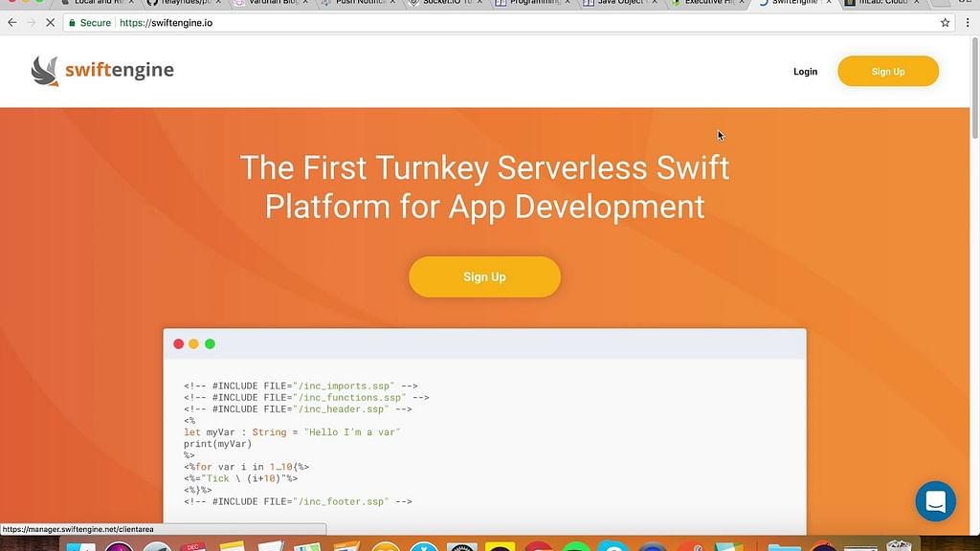Click the swiftengine bird logo
Image resolution: width=980 pixels, height=551 pixels.
pos(45,71)
